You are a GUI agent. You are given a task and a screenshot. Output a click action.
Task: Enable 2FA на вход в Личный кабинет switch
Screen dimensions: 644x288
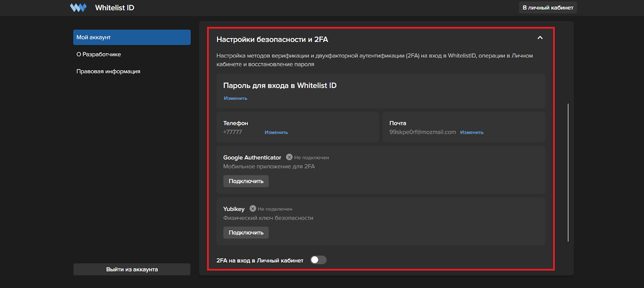pyautogui.click(x=318, y=260)
